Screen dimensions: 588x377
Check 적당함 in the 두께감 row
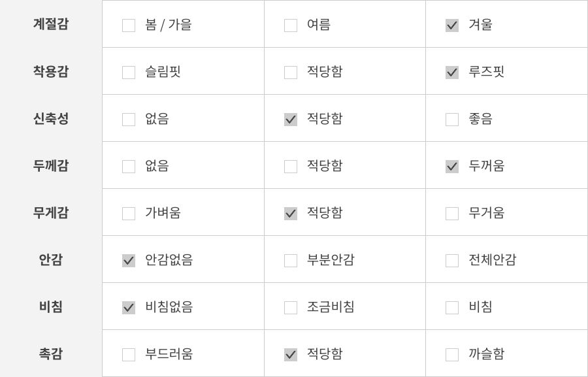tap(291, 167)
